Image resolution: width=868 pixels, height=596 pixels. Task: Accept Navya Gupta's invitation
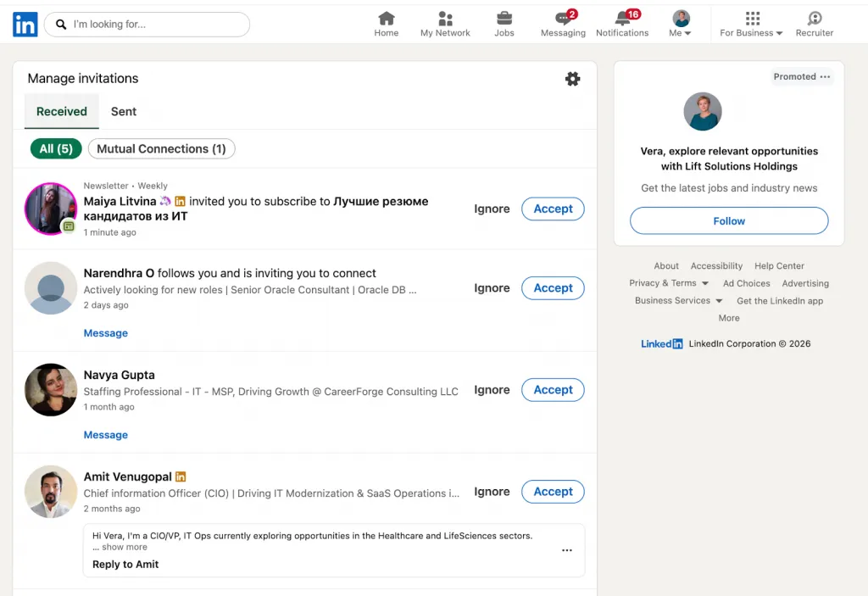click(553, 390)
